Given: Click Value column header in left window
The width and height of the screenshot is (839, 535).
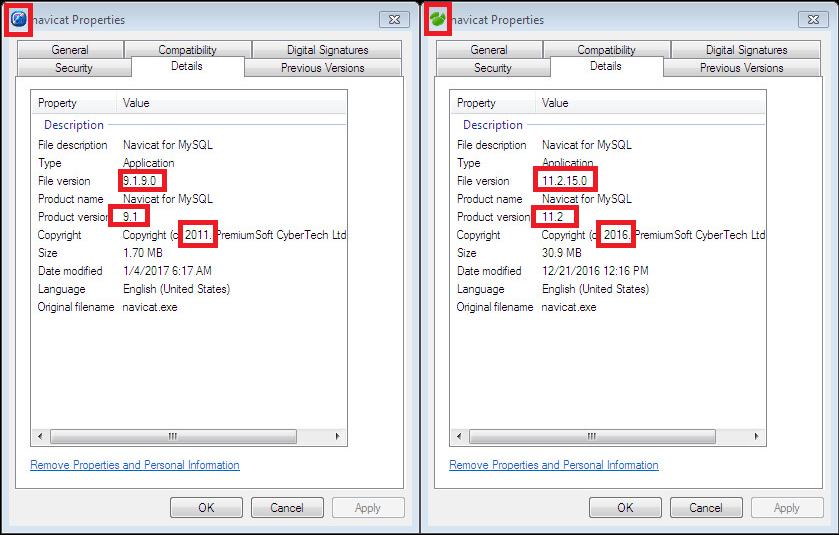Looking at the screenshot, I should [231, 103].
